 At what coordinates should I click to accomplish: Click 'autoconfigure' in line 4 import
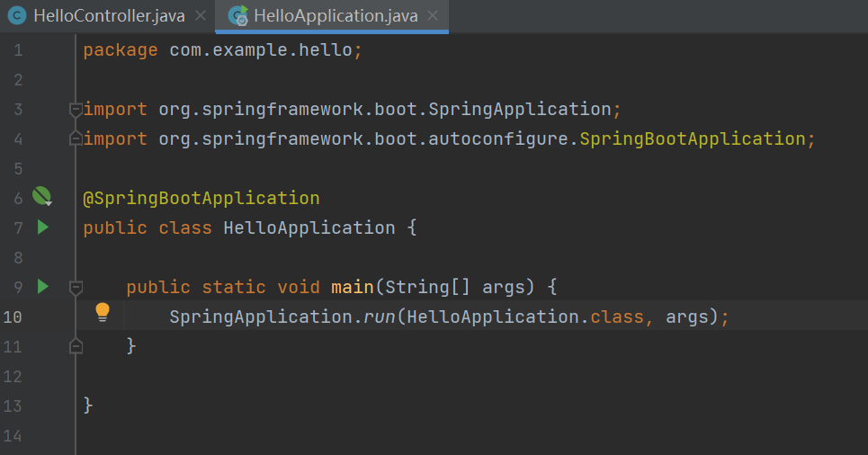tap(498, 138)
